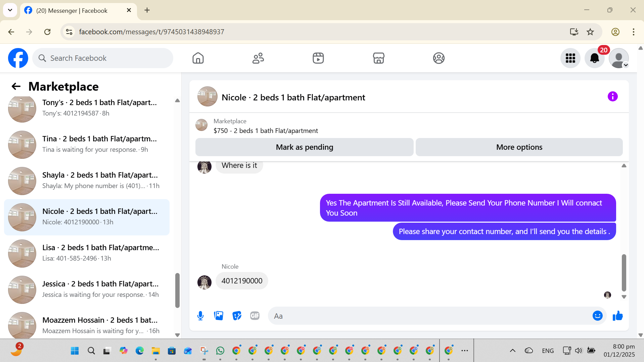Open the tab search dropdown in Chrome
The height and width of the screenshot is (362, 644).
point(10,10)
